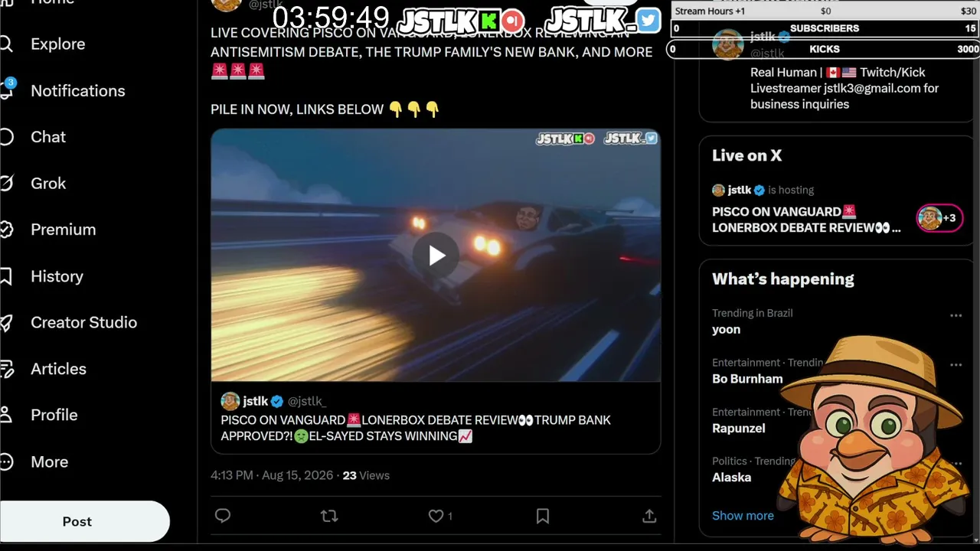Click the quoted post avatar of jstlk
Image resolution: width=980 pixels, height=551 pixels.
click(230, 401)
